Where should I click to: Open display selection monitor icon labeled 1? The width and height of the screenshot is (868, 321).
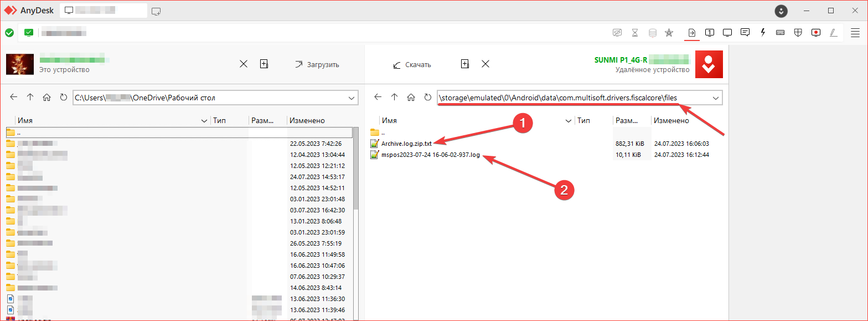(x=709, y=33)
